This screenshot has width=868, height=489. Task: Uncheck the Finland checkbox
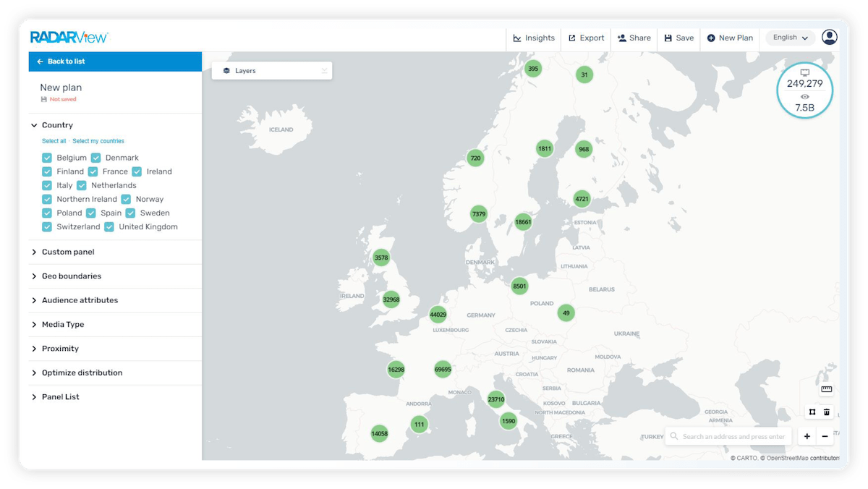click(x=47, y=171)
